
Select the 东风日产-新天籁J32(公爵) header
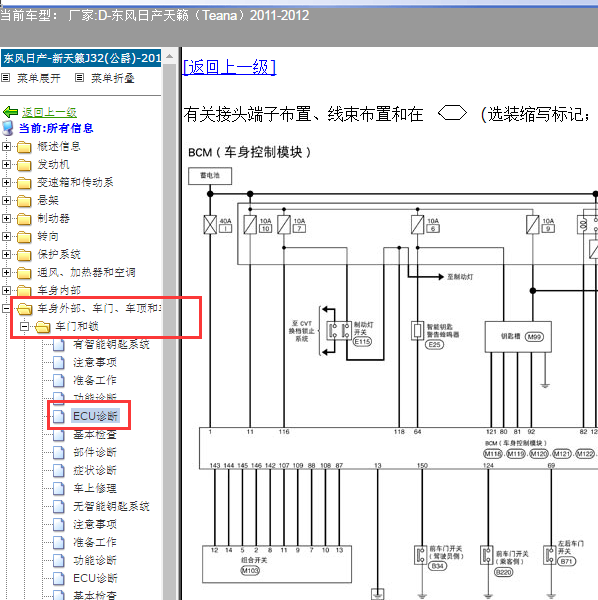click(x=81, y=58)
